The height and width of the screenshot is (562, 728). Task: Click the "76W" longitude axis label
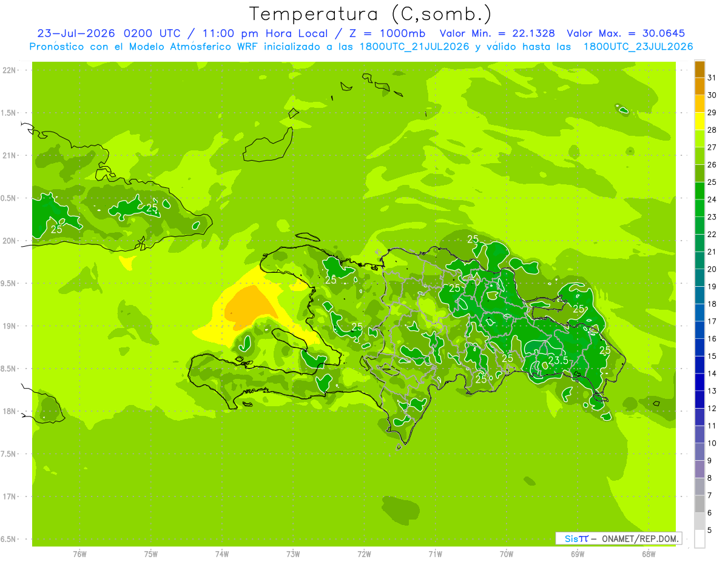click(x=79, y=555)
